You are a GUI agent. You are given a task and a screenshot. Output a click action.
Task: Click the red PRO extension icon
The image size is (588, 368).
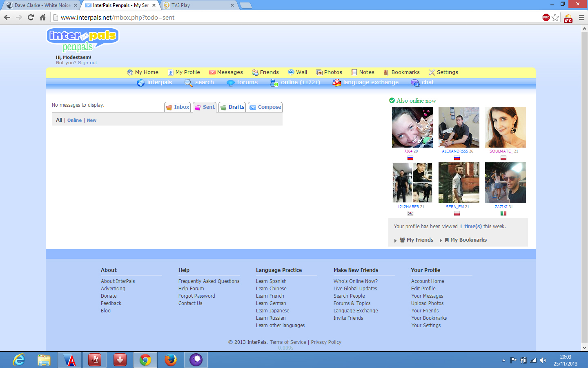[x=546, y=17]
